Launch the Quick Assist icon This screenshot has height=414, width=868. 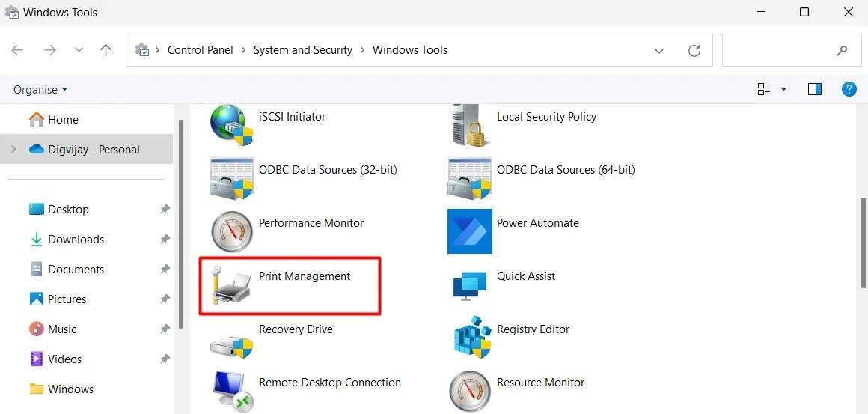tap(469, 285)
